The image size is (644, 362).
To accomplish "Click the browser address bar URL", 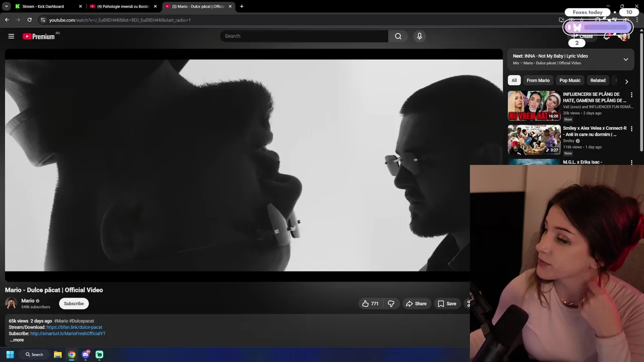I will (x=120, y=20).
